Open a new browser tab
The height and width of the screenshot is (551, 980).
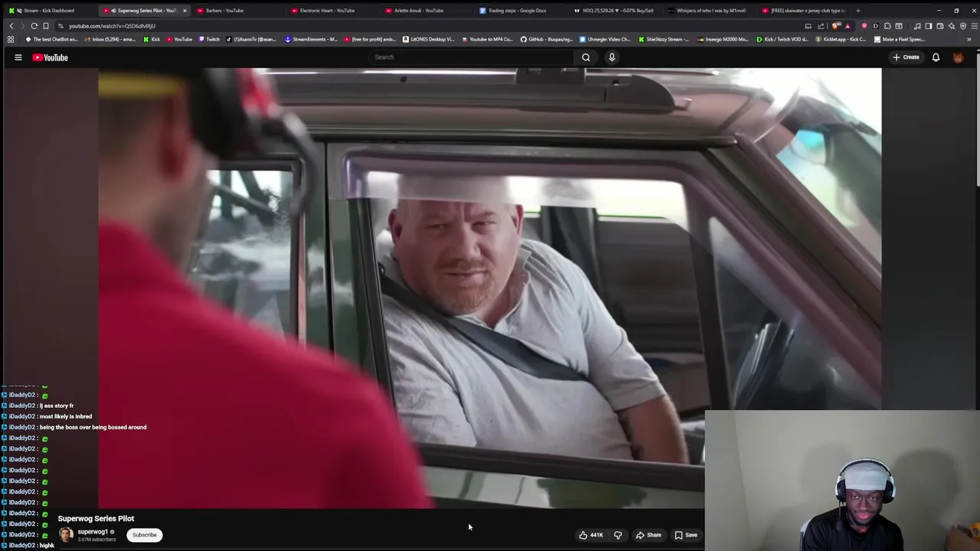tap(858, 11)
